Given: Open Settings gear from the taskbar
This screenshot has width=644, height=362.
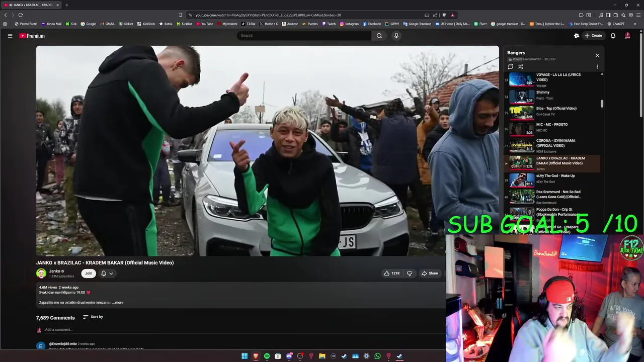Looking at the screenshot, I should point(366,356).
